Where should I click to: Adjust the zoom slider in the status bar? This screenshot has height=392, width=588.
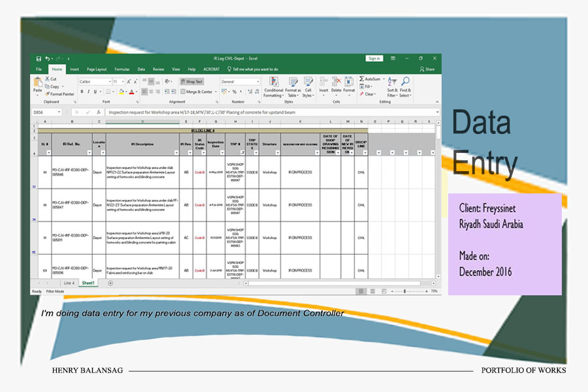point(405,291)
